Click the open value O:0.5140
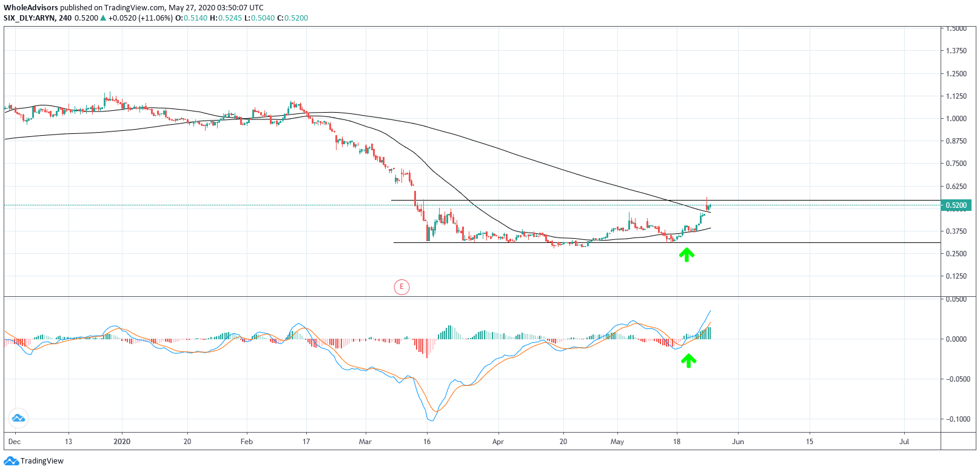The width and height of the screenshot is (980, 472). tap(192, 18)
